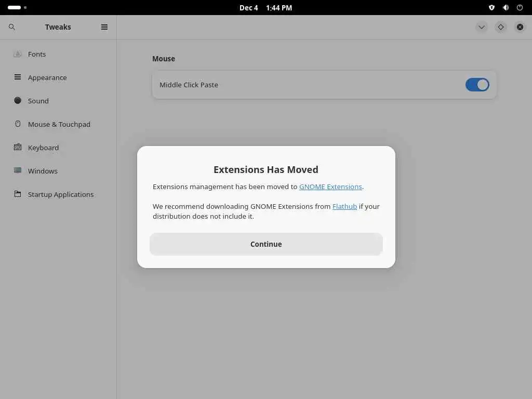Open Startup Applications page
Screen dimensions: 532x399
(x=58, y=194)
